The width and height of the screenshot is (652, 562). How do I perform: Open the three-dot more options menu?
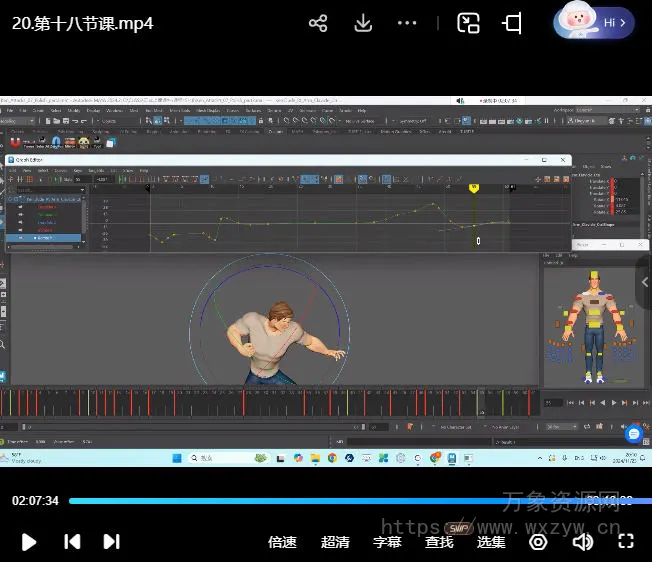tap(407, 23)
